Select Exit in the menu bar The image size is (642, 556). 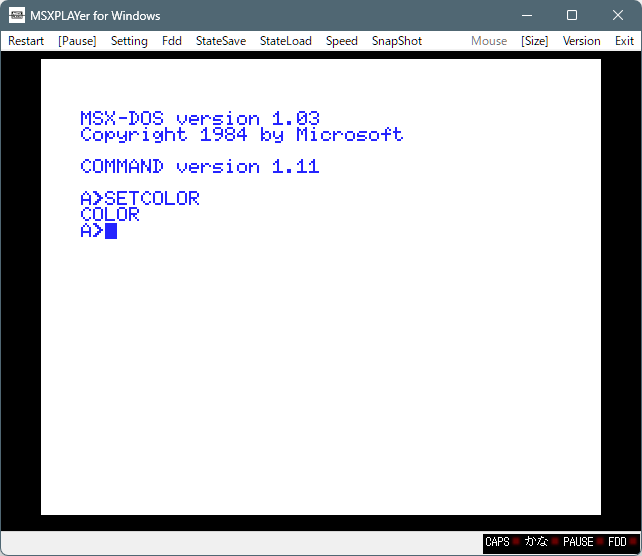(624, 41)
